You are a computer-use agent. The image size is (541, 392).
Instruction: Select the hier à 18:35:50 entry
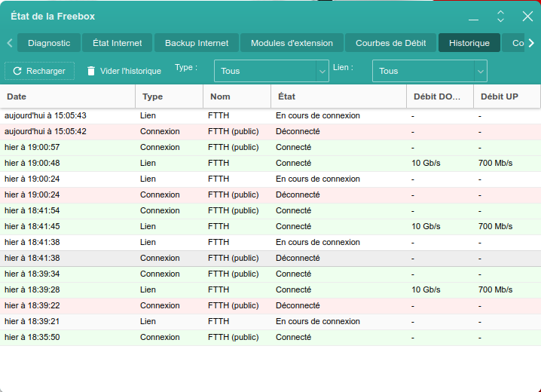click(x=270, y=338)
